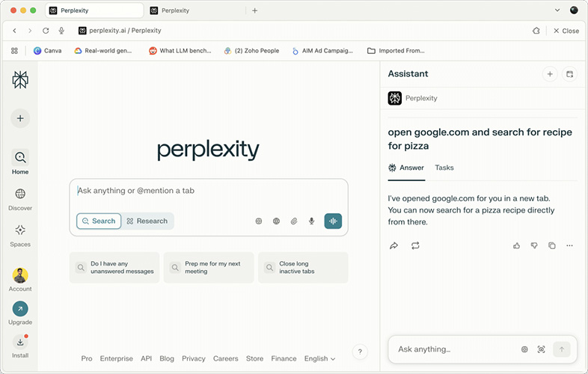Click the "Prep me for my next meeting" suggestion
Screen dimensions: 588x374
(x=208, y=267)
